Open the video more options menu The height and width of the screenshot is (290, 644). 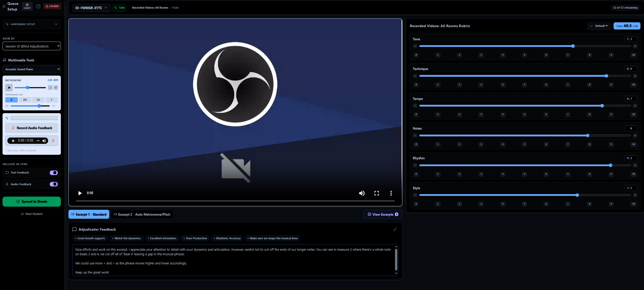click(x=391, y=193)
